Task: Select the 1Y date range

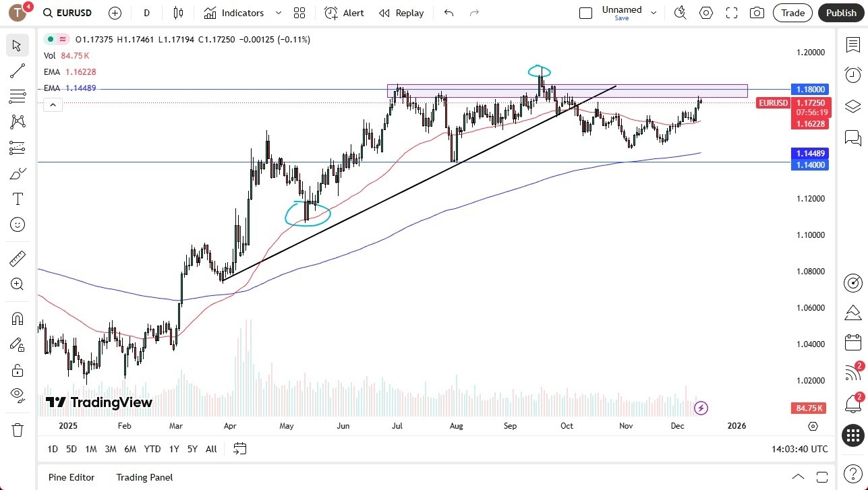Action: point(173,449)
